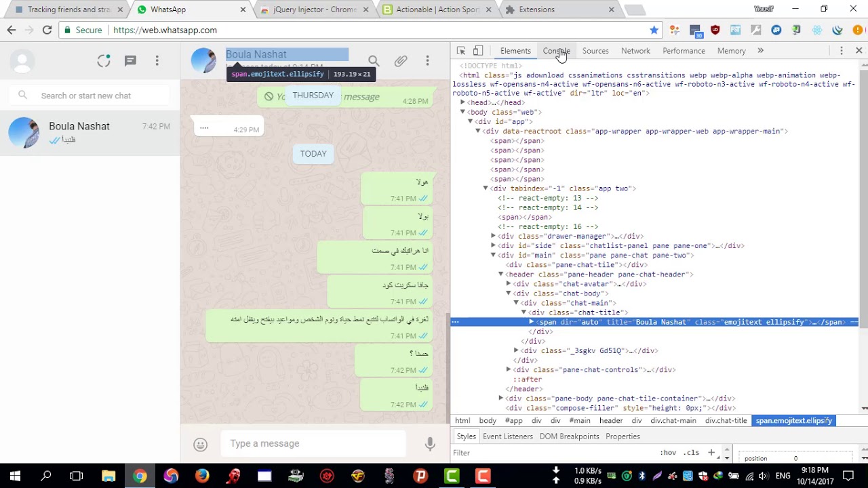Open the Event Listeners sub-tab
The image size is (868, 488).
tap(508, 436)
